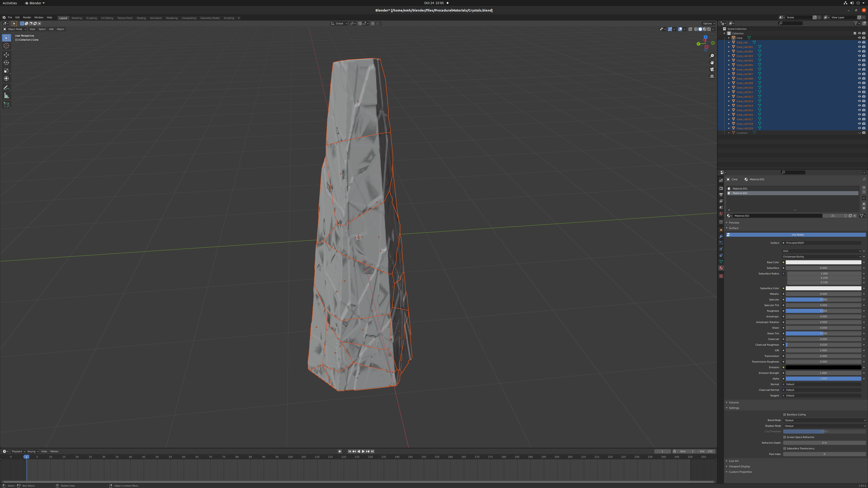Select the Transform tool
This screenshot has height=488, width=868.
coord(6,78)
